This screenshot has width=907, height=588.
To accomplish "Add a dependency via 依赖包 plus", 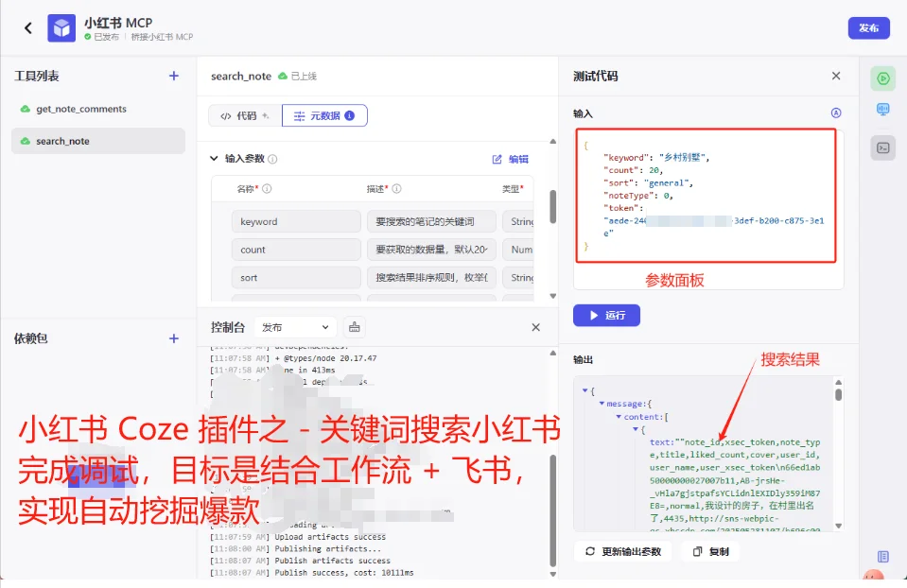I will point(173,338).
